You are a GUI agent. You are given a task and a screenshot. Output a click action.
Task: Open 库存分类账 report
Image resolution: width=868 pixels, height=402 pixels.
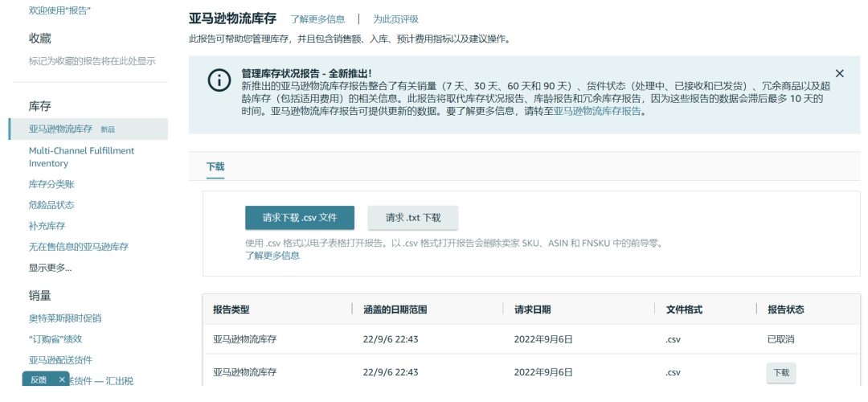pos(51,184)
